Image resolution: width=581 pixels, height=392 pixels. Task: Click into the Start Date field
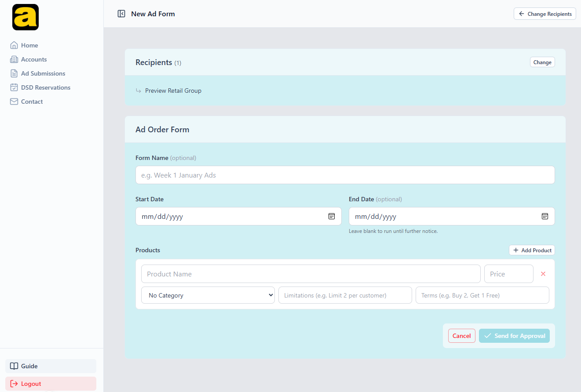(238, 216)
